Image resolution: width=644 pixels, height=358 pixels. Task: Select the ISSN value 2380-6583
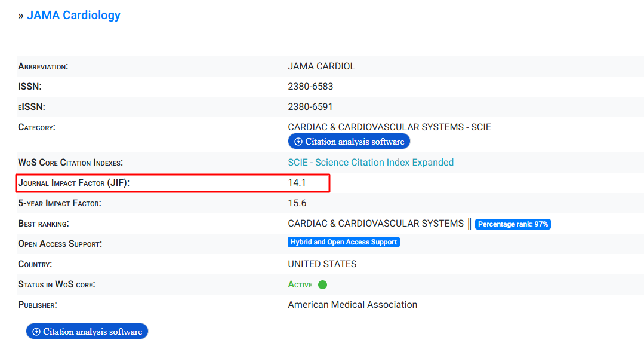[x=310, y=87]
